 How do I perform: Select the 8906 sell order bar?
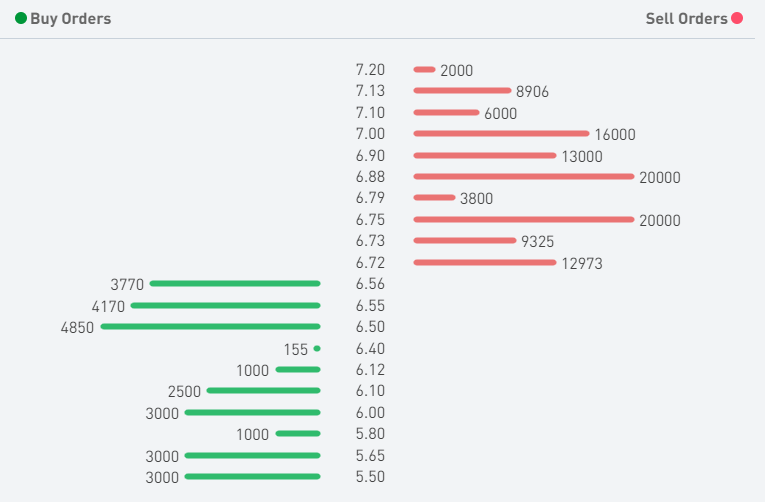(461, 91)
